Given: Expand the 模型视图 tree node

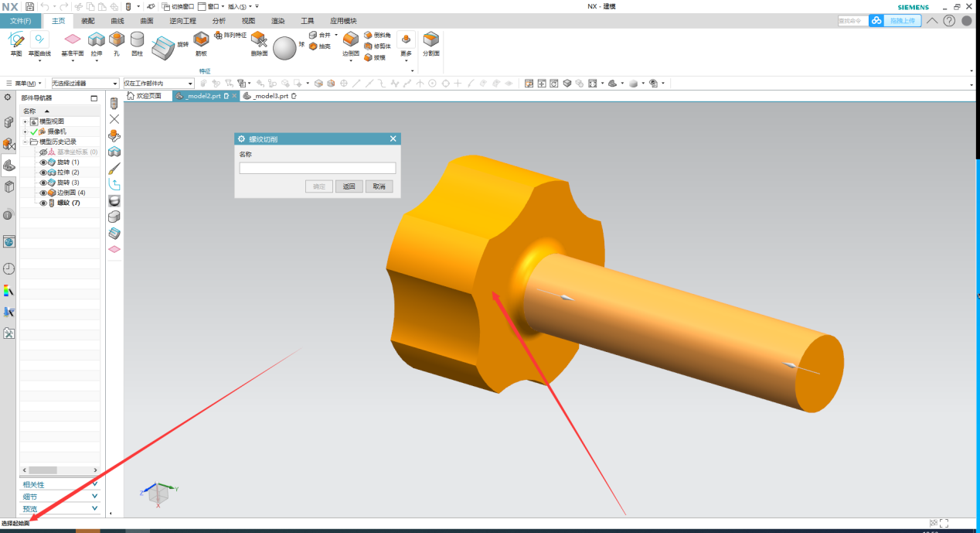Looking at the screenshot, I should tap(25, 121).
